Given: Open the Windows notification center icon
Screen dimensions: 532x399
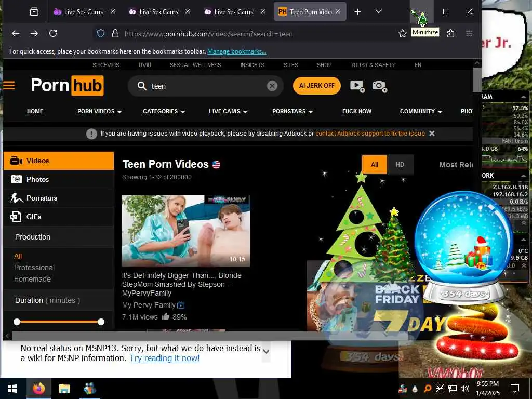Looking at the screenshot, I should pos(515,389).
